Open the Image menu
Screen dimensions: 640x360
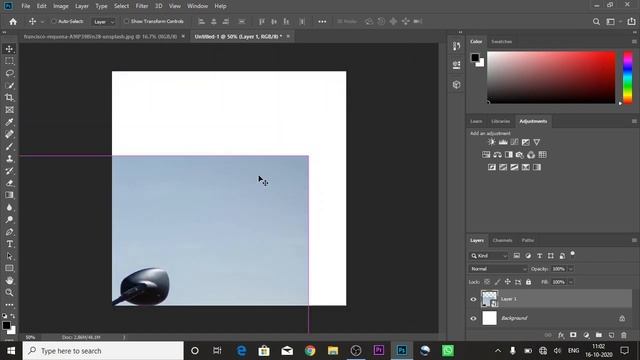point(60,6)
